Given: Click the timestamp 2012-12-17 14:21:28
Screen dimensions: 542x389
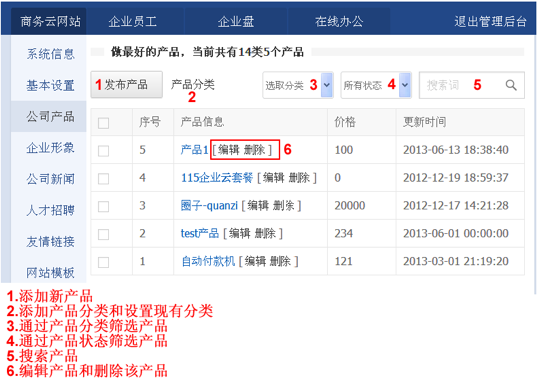Looking at the screenshot, I should [456, 206].
